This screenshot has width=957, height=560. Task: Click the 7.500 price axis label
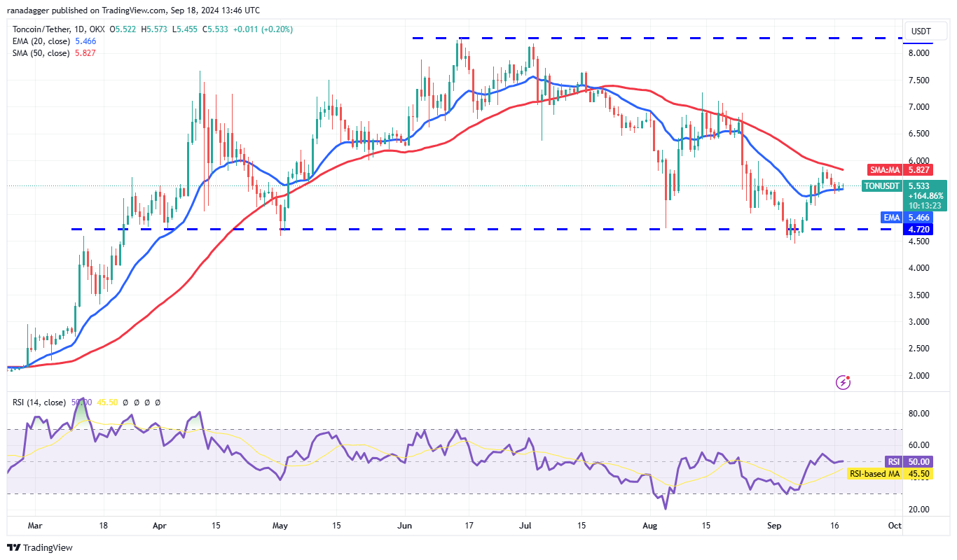919,80
